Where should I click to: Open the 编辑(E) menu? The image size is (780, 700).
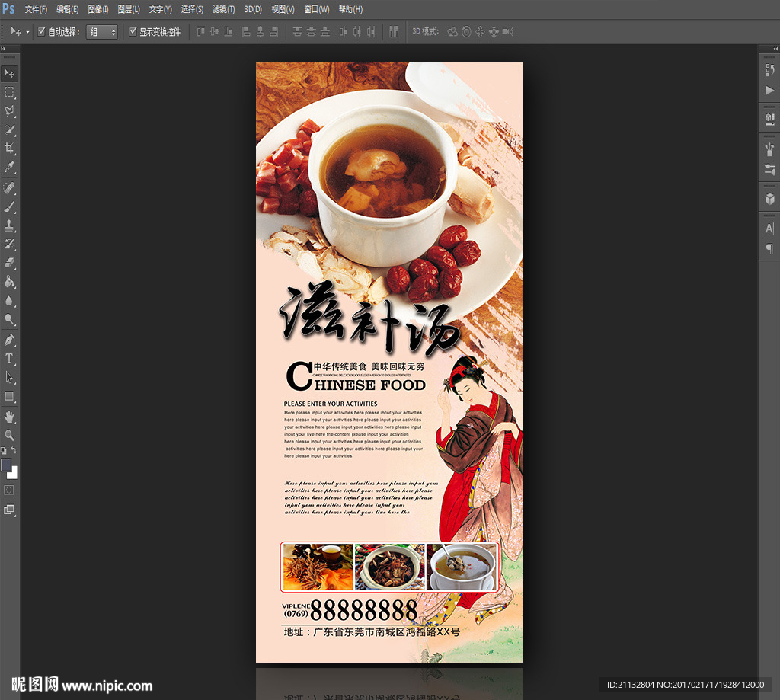[x=68, y=9]
